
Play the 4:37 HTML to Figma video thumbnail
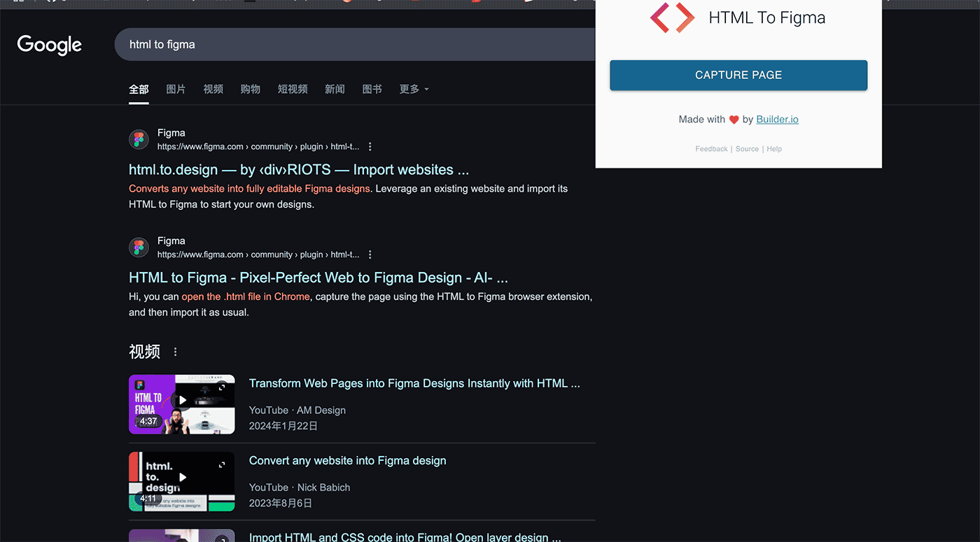coord(182,404)
